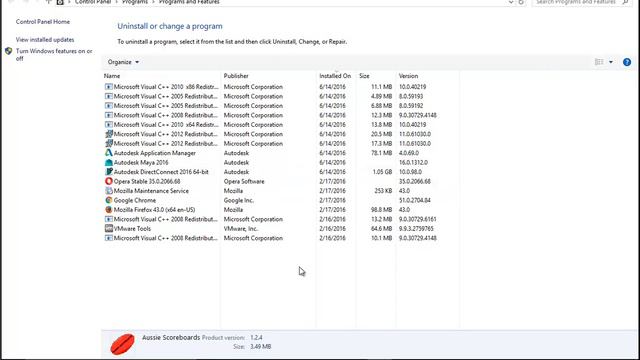Click the Aussie Scoreboards red football icon

pyautogui.click(x=122, y=344)
